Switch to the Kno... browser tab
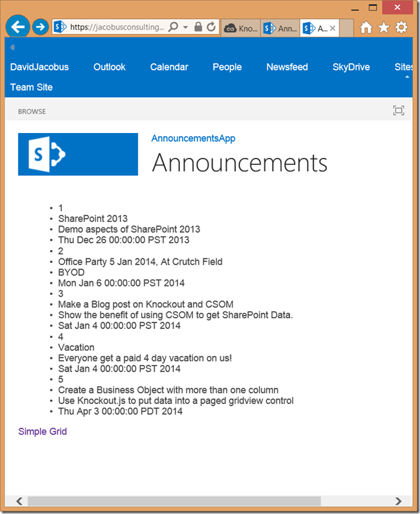 (241, 28)
